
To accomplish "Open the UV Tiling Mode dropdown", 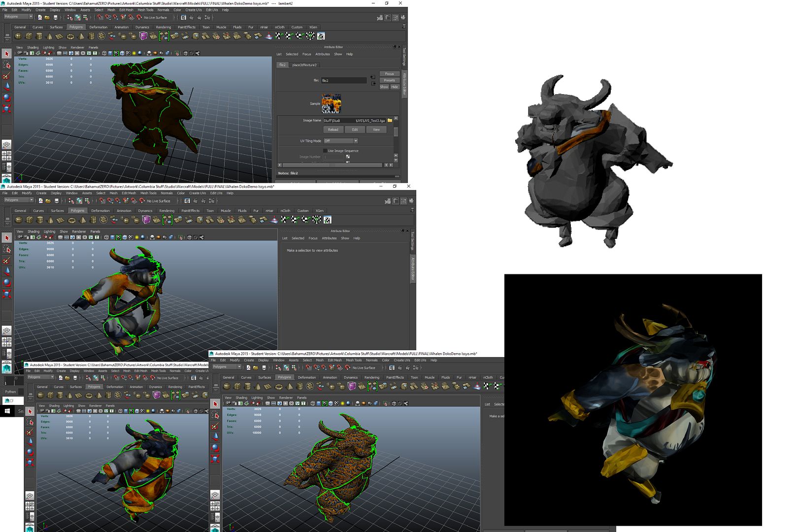I will pos(340,141).
